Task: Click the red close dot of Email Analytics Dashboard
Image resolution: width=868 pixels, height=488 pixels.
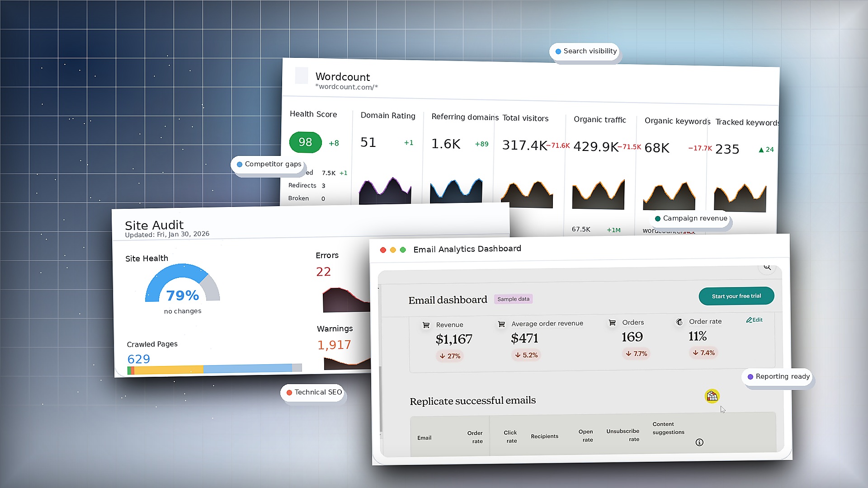Action: [x=383, y=250]
